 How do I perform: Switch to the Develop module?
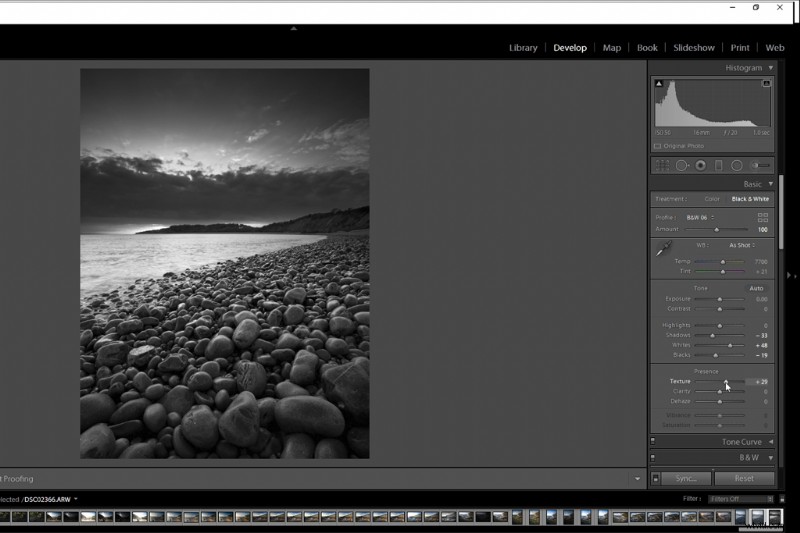point(570,47)
